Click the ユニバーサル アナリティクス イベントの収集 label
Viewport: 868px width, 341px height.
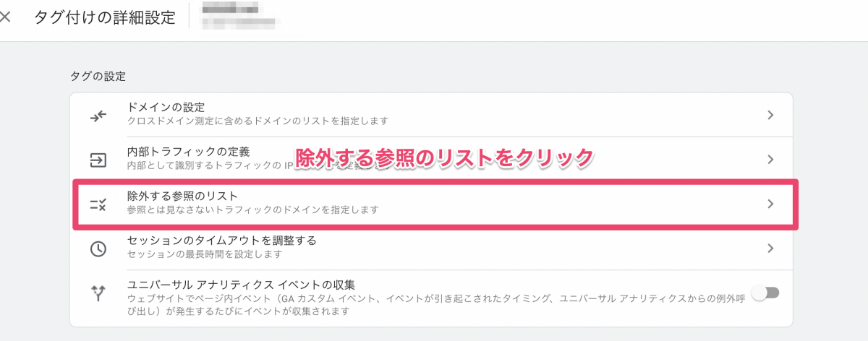coord(241,285)
